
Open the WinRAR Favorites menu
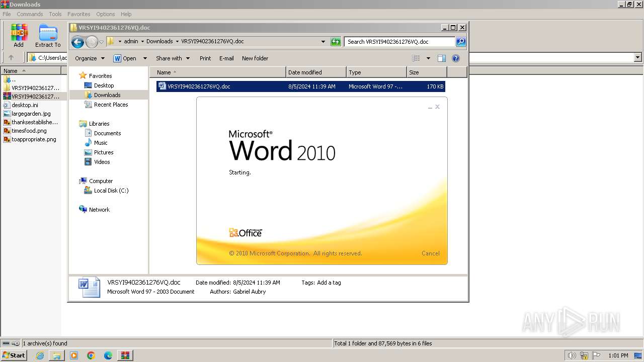tap(79, 14)
